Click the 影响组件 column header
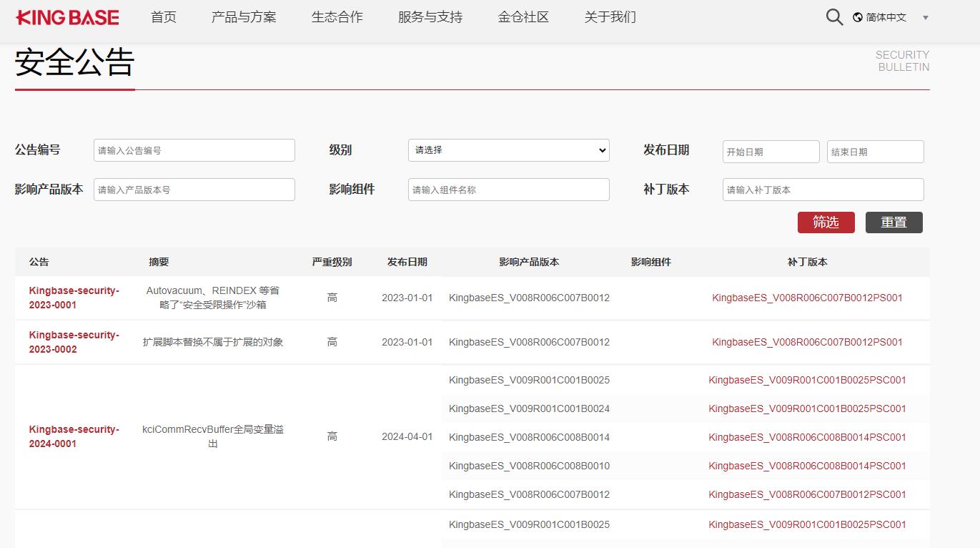The image size is (980, 548). [x=651, y=262]
